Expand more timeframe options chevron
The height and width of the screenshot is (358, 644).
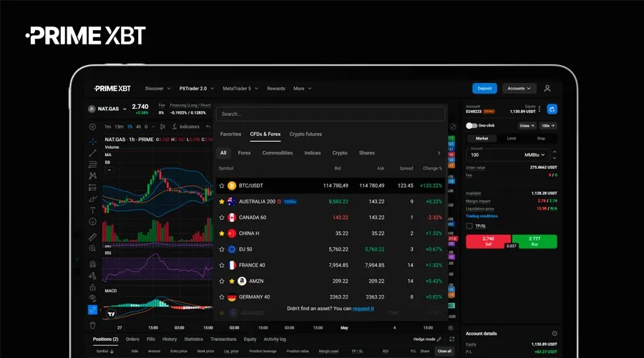(153, 127)
